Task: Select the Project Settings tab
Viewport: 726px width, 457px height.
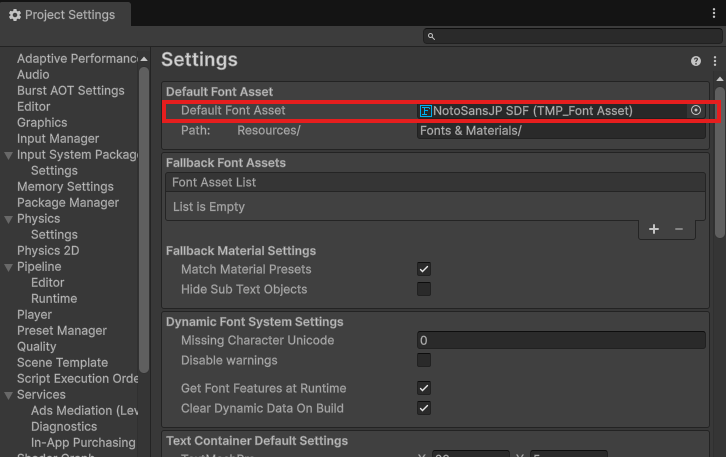Action: point(65,14)
